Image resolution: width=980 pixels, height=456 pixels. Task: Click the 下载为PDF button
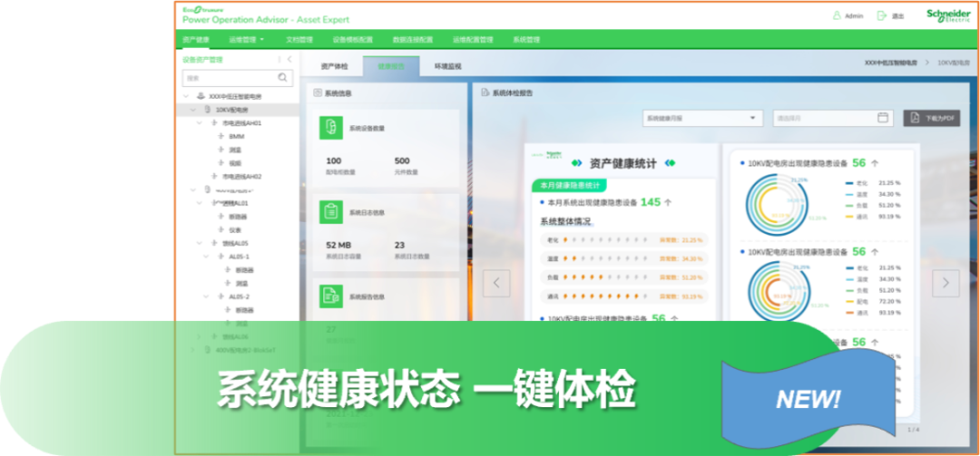931,118
